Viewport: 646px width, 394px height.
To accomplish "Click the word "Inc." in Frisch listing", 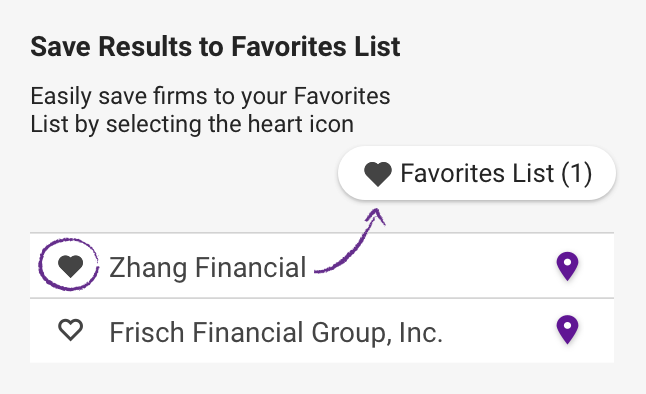I will pos(421,332).
